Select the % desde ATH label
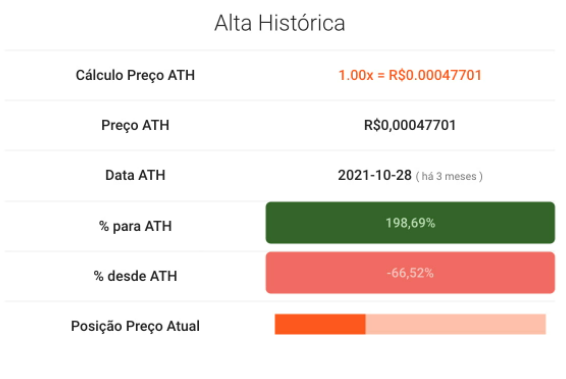 (135, 276)
